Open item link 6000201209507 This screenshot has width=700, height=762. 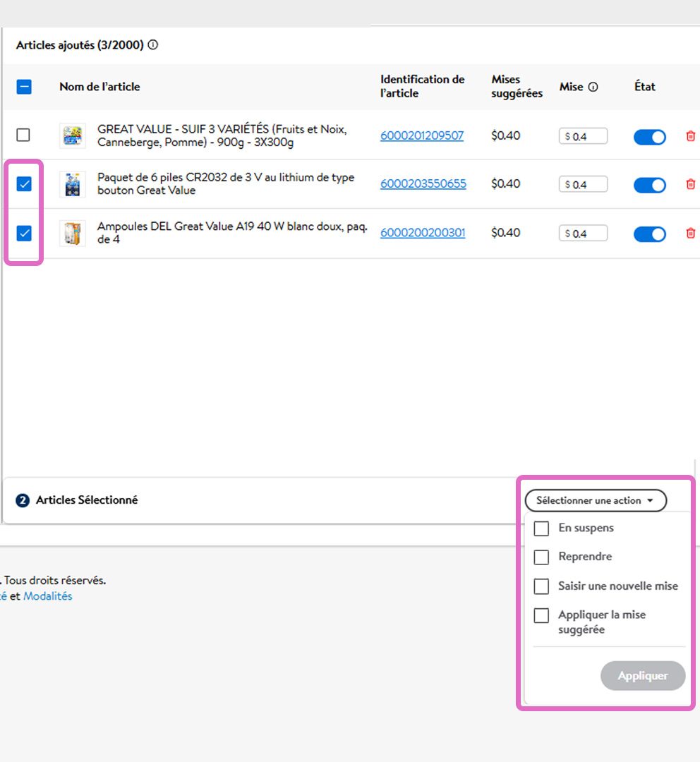422,135
